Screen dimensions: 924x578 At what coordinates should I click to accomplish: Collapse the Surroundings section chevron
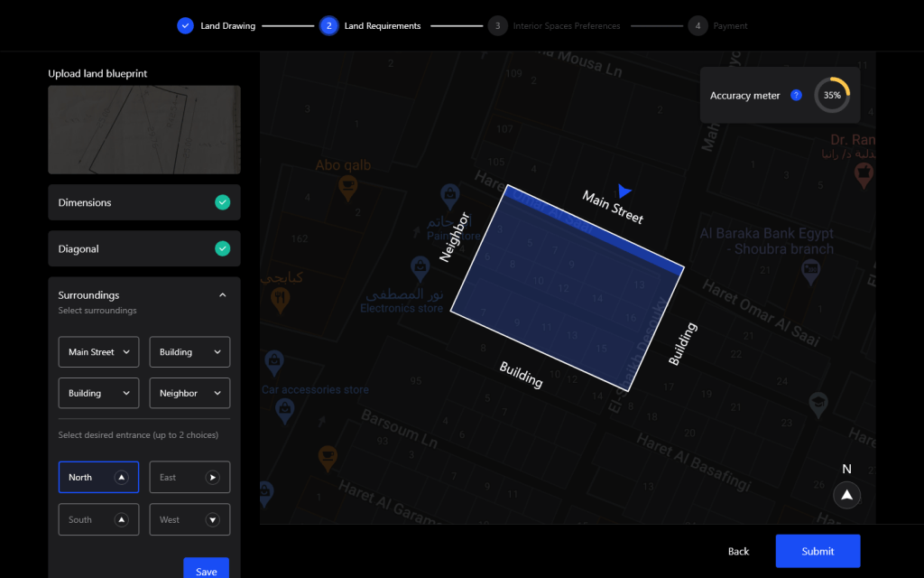tap(222, 295)
